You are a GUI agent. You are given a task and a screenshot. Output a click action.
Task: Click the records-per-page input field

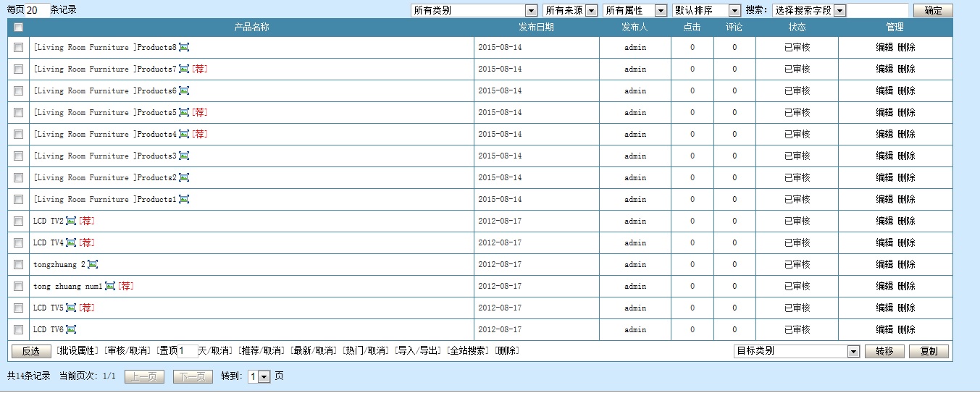38,11
